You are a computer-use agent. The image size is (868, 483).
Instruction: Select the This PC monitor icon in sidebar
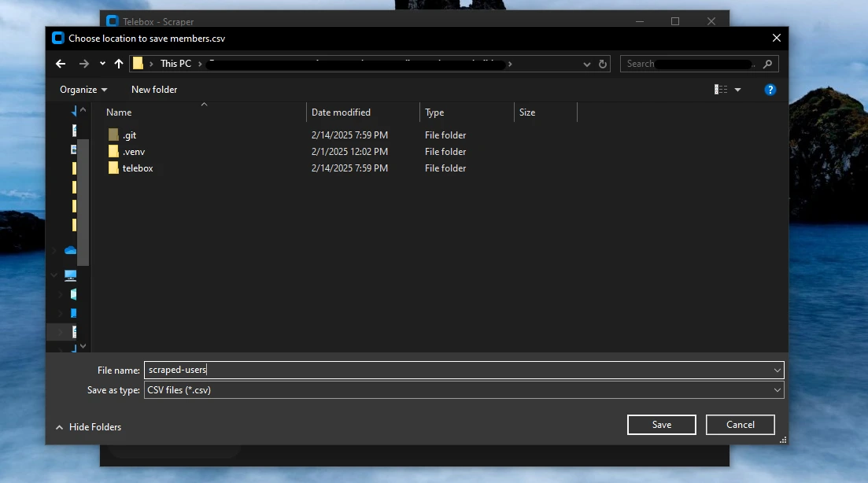click(x=70, y=275)
